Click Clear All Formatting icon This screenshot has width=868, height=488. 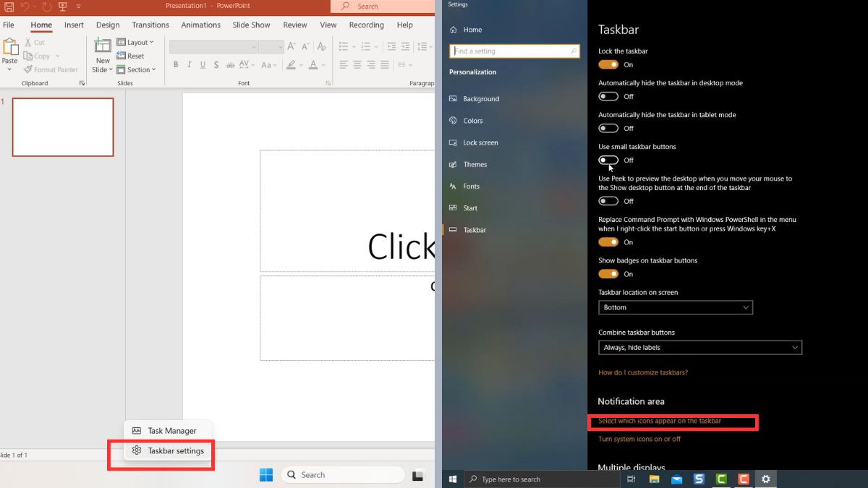322,46
